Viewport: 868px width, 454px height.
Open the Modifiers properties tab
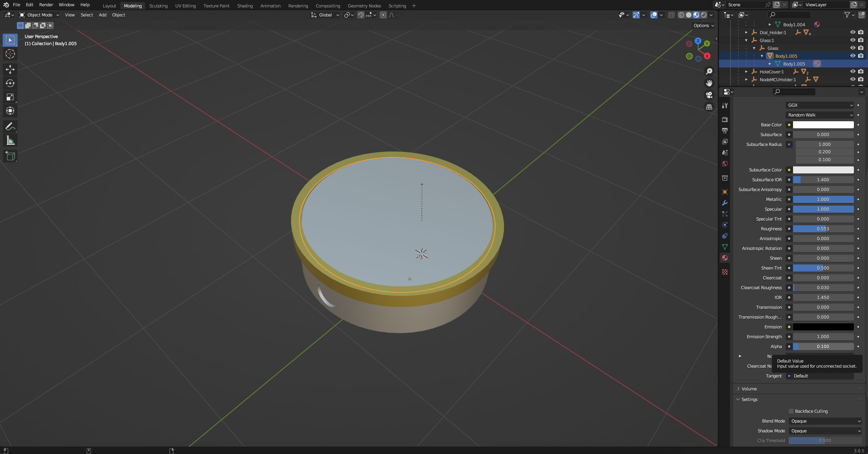click(x=725, y=203)
